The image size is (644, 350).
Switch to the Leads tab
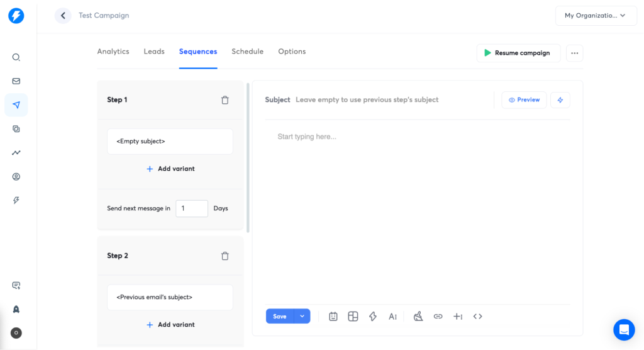(154, 52)
